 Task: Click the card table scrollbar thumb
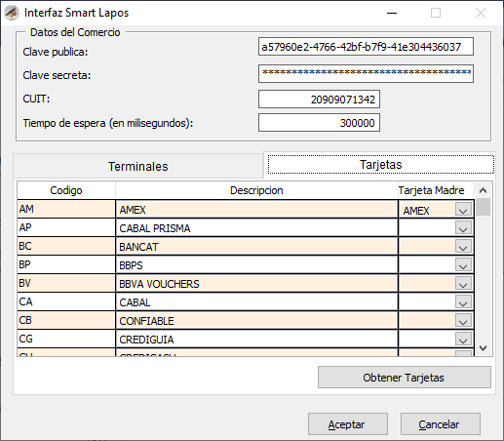(x=484, y=207)
